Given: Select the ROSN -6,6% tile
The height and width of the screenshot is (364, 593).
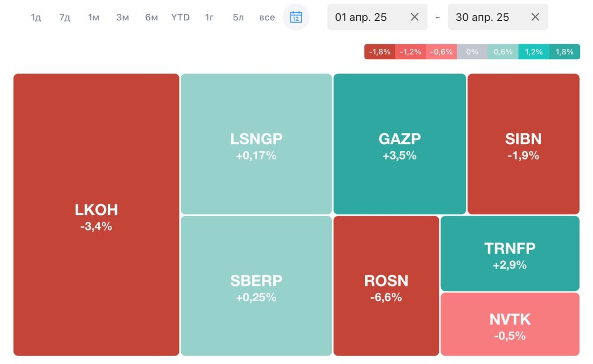Looking at the screenshot, I should 386,286.
